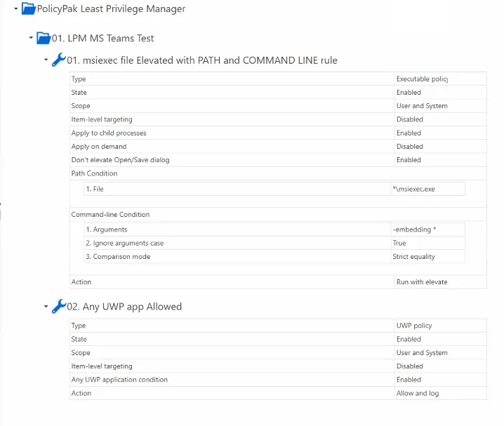This screenshot has height=426, width=504.
Task: Select the 01. LPM MS Teams Test title
Action: 102,38
